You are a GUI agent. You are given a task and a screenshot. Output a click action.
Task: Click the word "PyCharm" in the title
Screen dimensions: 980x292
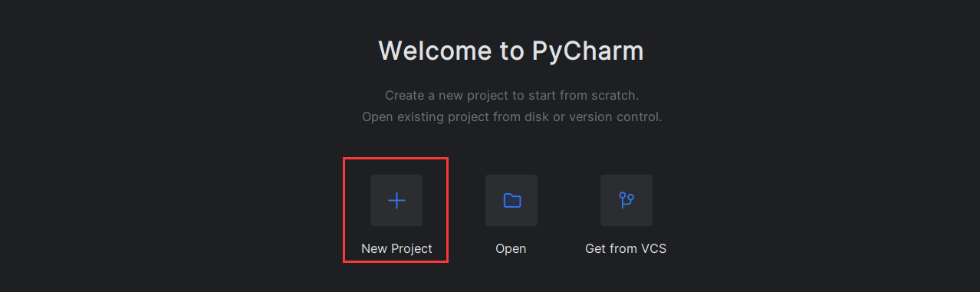pyautogui.click(x=587, y=51)
